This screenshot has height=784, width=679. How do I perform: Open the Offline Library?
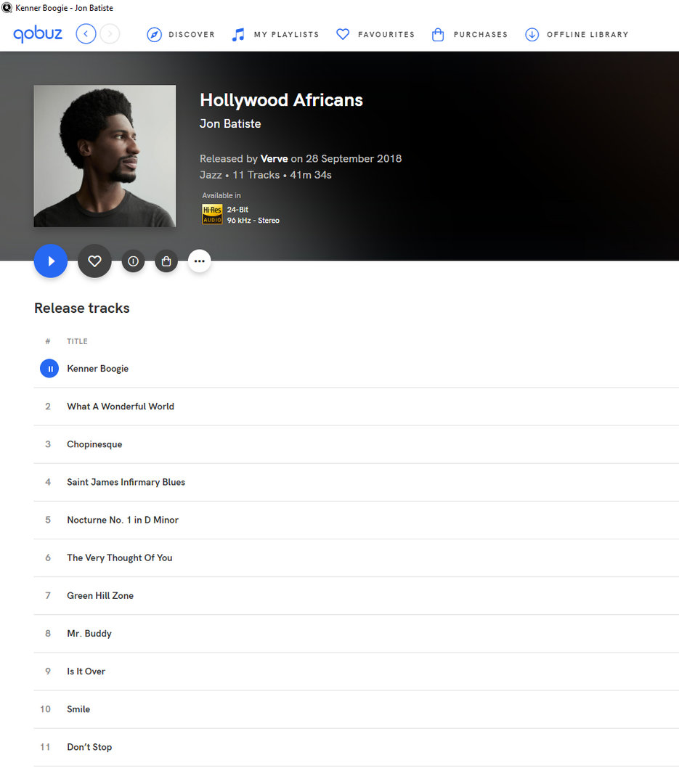577,35
